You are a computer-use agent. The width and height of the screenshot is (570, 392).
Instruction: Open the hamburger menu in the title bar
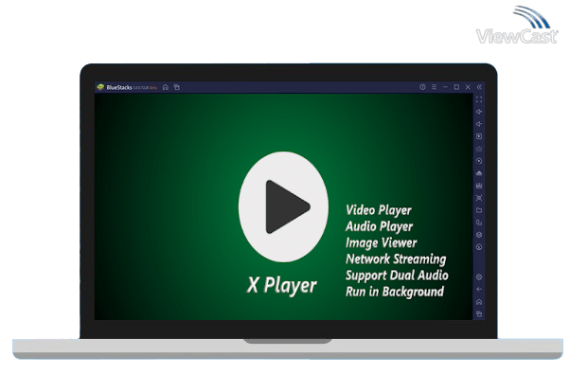(x=434, y=87)
